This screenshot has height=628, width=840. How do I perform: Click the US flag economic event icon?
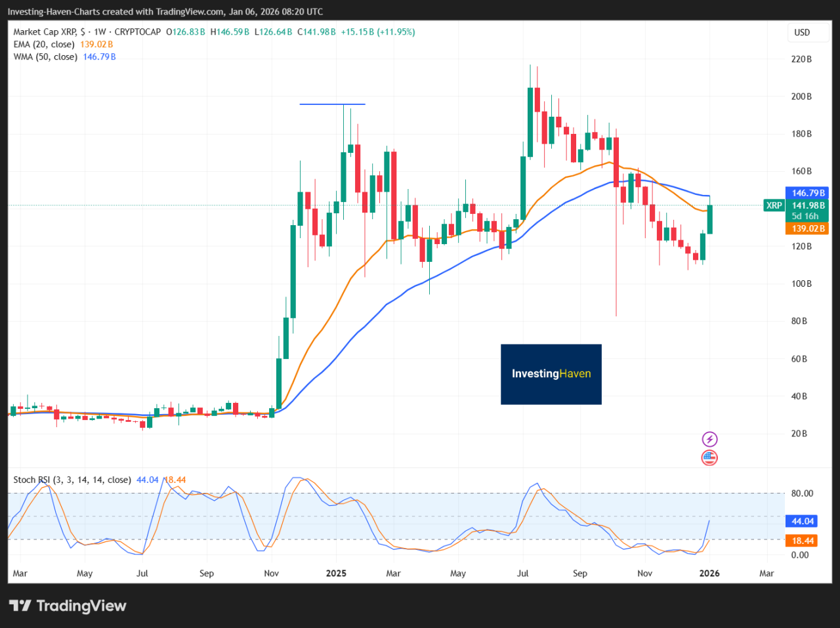(x=709, y=458)
